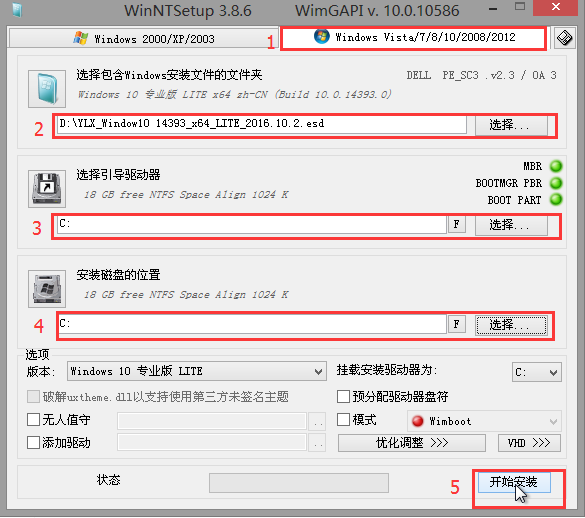The width and height of the screenshot is (585, 518).
Task: Enable the 无人值守 unattended checkbox
Action: [33, 419]
